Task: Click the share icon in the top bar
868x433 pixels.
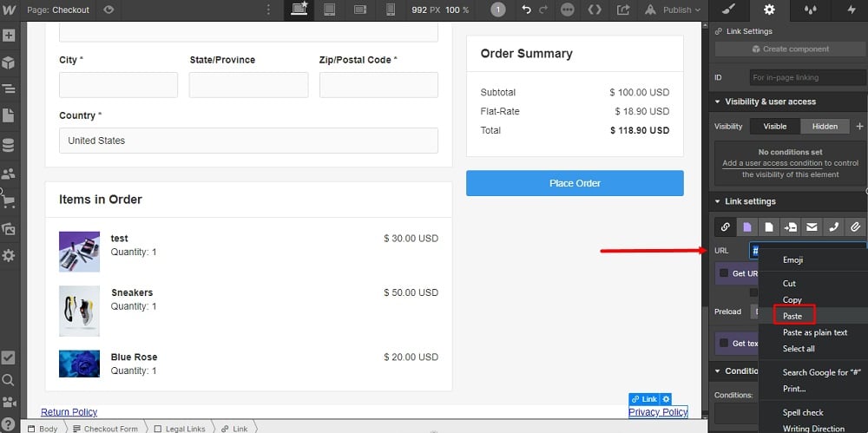Action: point(624,10)
